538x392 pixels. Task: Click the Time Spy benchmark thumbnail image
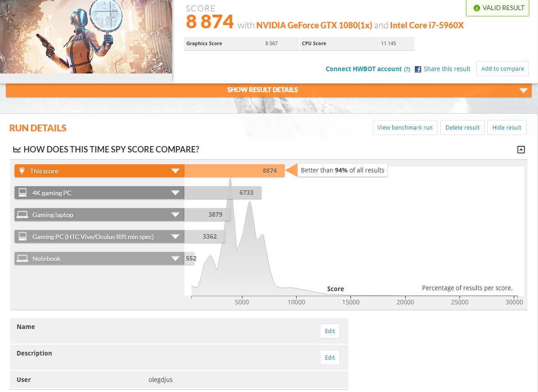pos(86,37)
